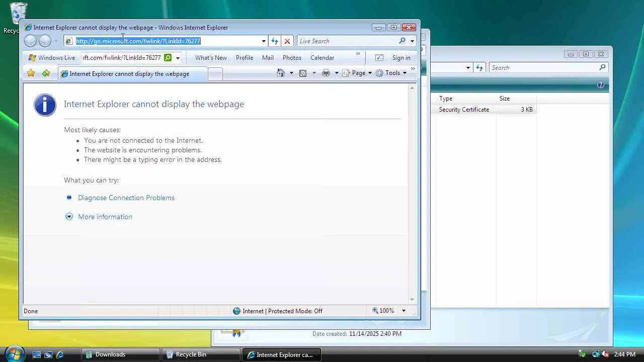Select the 'Internet Explorer cannot display the webpage' tab
Image resolution: width=644 pixels, height=362 pixels.
tap(132, 74)
